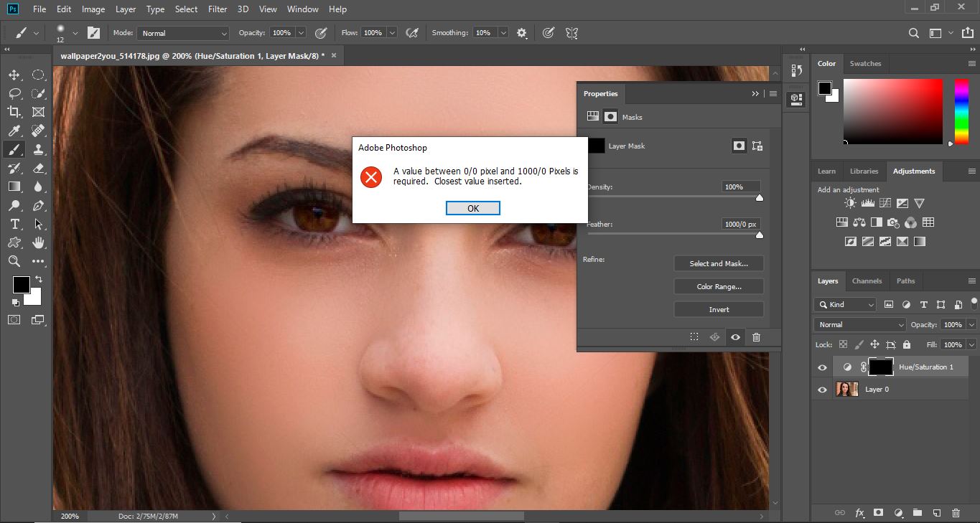
Task: Click the foreground color swatch in toolbar
Action: pos(21,285)
